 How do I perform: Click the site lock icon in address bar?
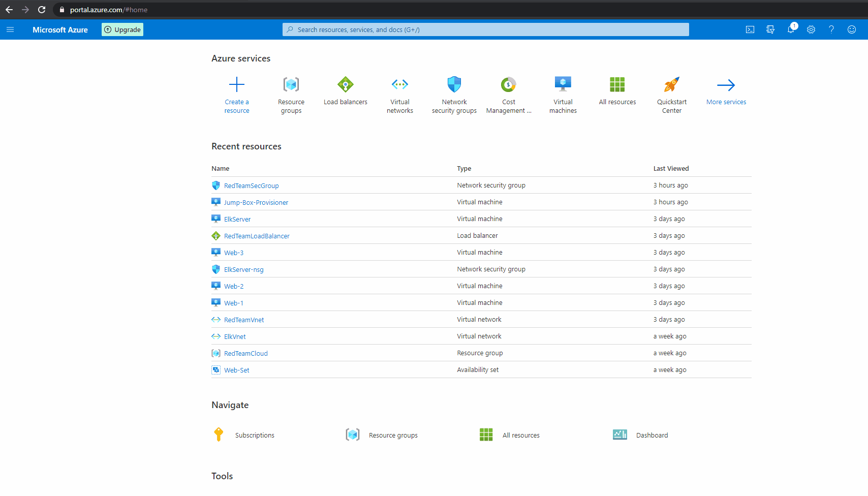(x=62, y=10)
